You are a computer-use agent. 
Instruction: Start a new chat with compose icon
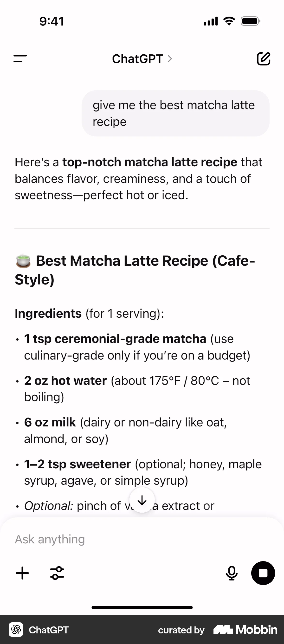(264, 59)
